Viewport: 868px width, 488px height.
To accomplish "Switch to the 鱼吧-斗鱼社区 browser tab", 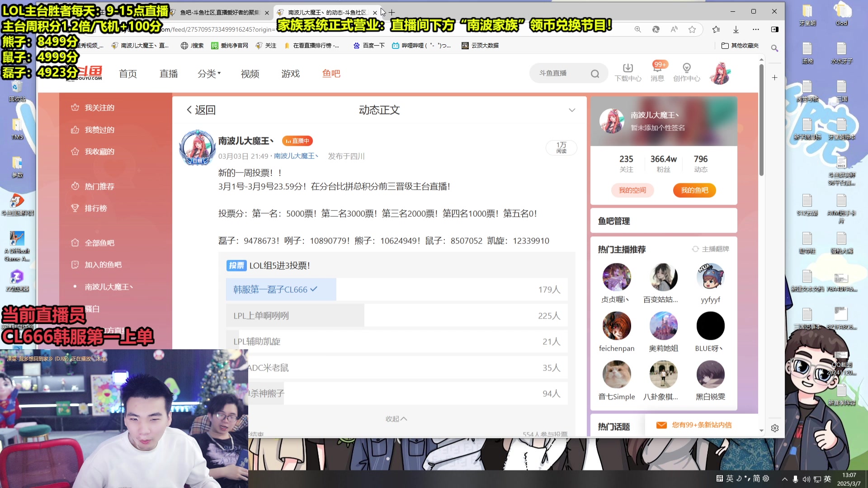I will (x=220, y=12).
